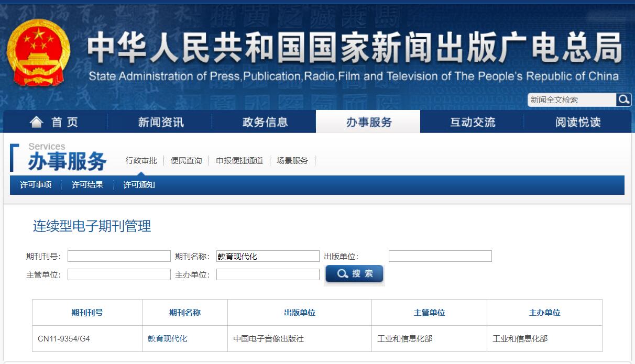
Task: Select 许可事项 in the blue bar
Action: coord(36,185)
